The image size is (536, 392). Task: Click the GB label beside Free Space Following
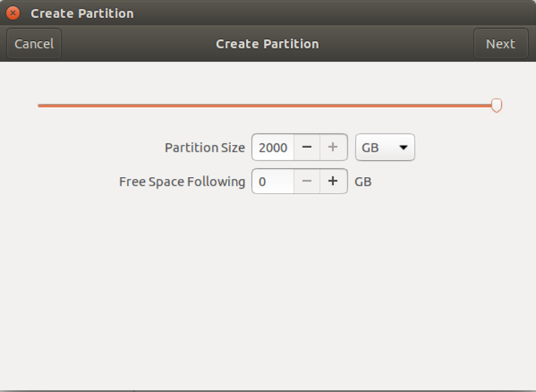coord(363,182)
